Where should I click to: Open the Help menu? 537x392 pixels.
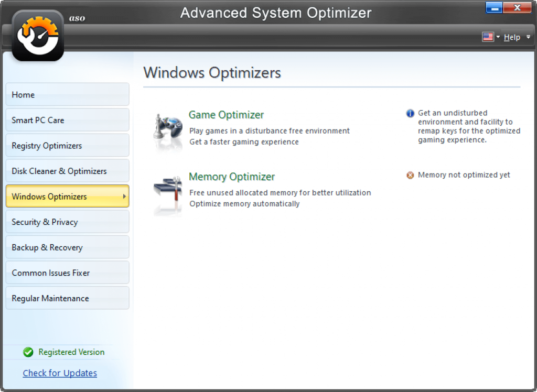coord(512,37)
